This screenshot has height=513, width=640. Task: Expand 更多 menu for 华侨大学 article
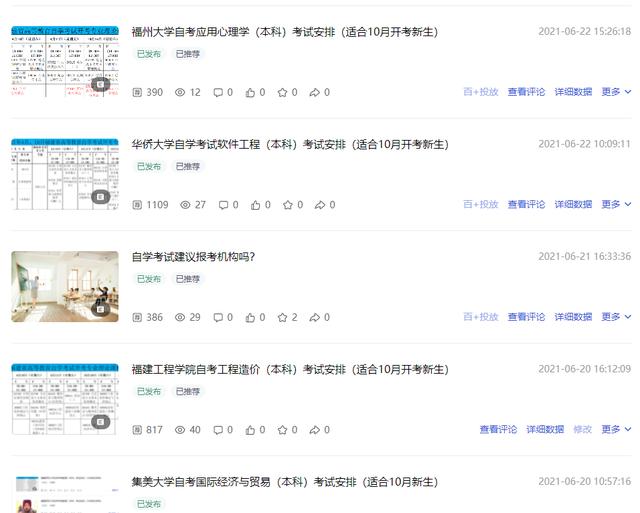pyautogui.click(x=616, y=204)
